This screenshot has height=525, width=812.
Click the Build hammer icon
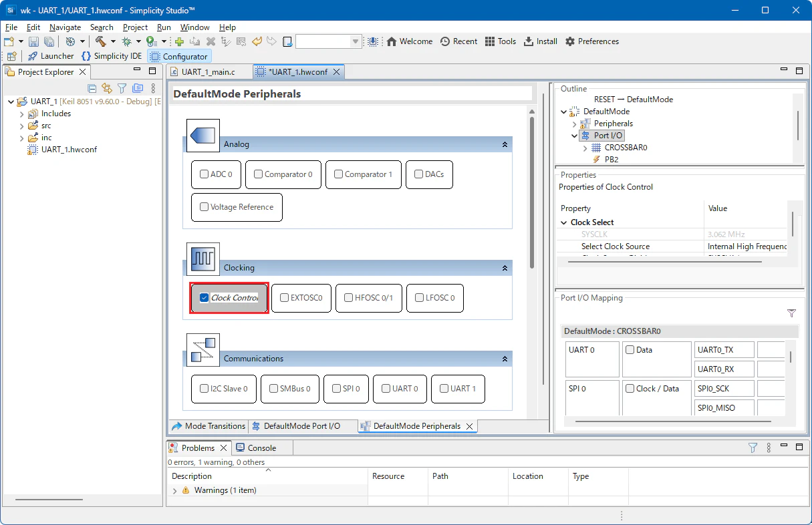[x=100, y=41]
